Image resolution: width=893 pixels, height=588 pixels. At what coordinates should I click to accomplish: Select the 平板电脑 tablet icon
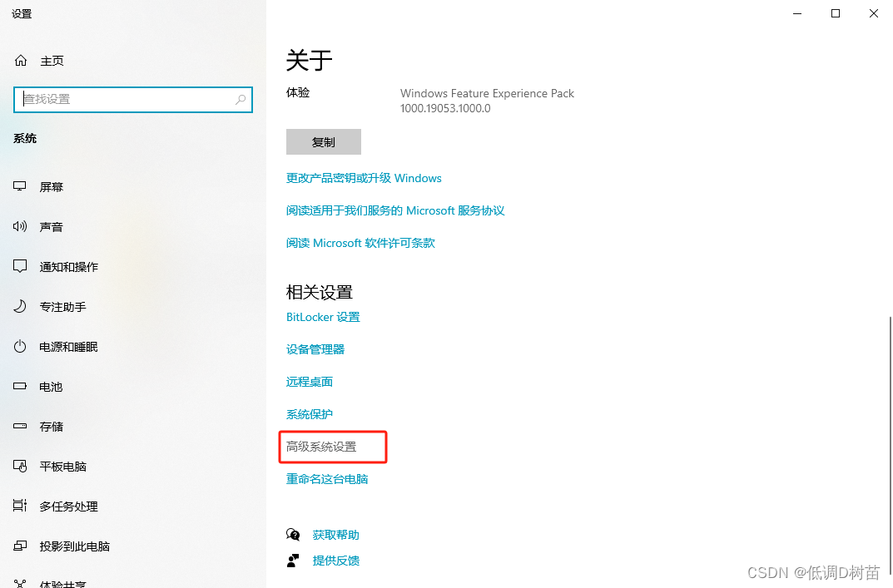(20, 467)
